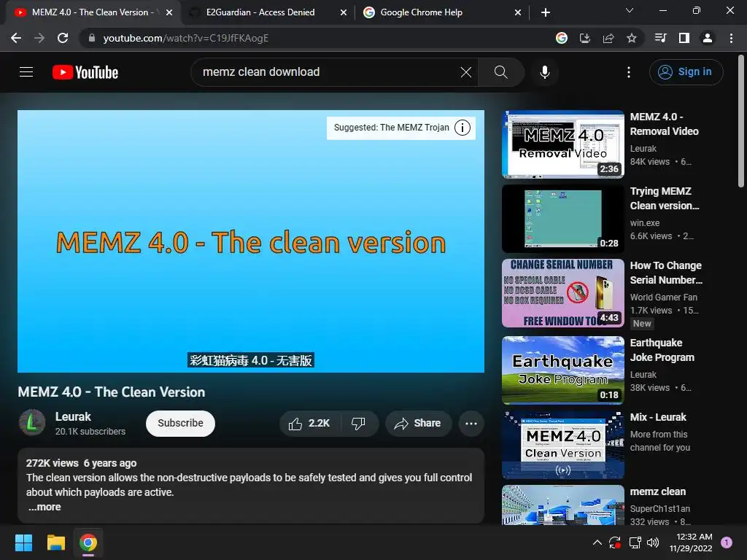Bookmark this tab with star icon
747x560 pixels.
point(632,38)
